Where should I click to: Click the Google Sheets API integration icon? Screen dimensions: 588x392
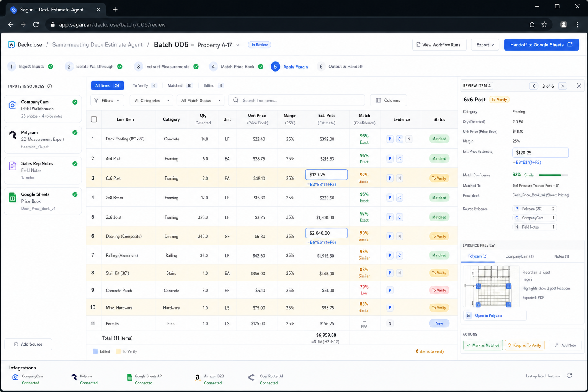(130, 377)
